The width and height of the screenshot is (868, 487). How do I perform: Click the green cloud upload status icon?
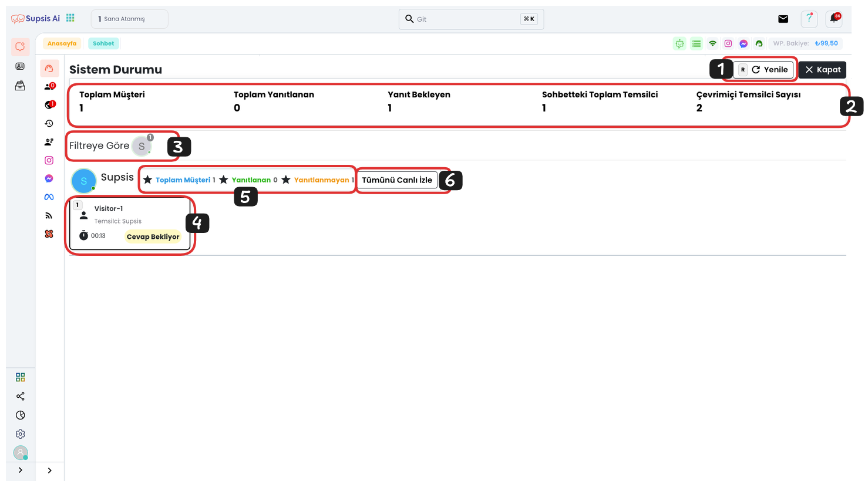(x=759, y=43)
